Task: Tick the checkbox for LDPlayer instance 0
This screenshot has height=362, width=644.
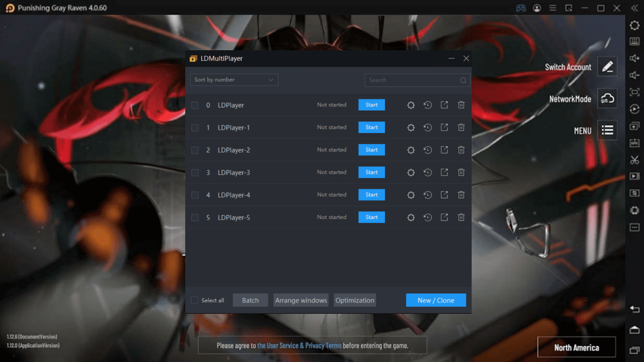Action: point(195,105)
